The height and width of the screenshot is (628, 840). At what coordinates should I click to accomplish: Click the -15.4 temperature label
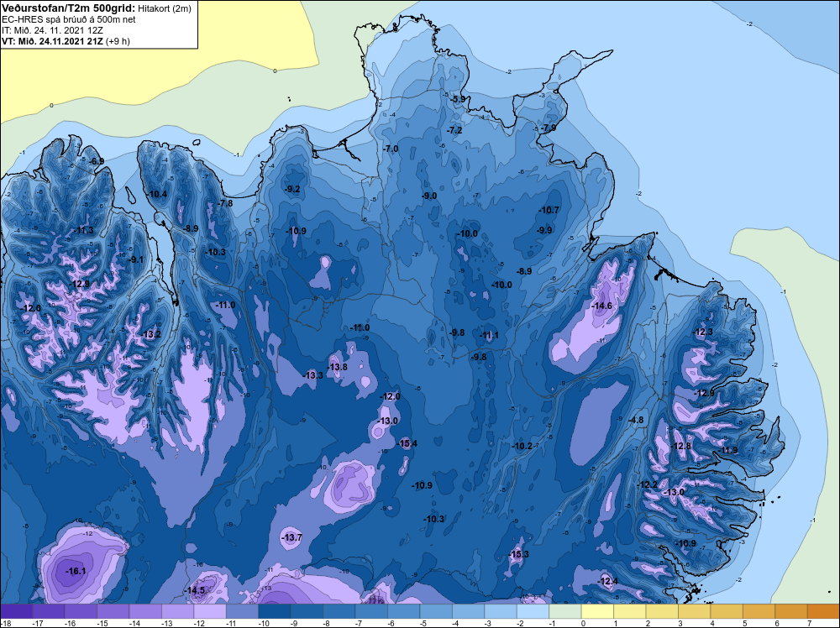407,443
